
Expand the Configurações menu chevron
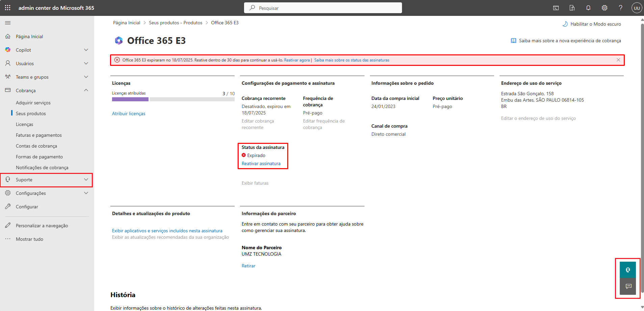86,193
